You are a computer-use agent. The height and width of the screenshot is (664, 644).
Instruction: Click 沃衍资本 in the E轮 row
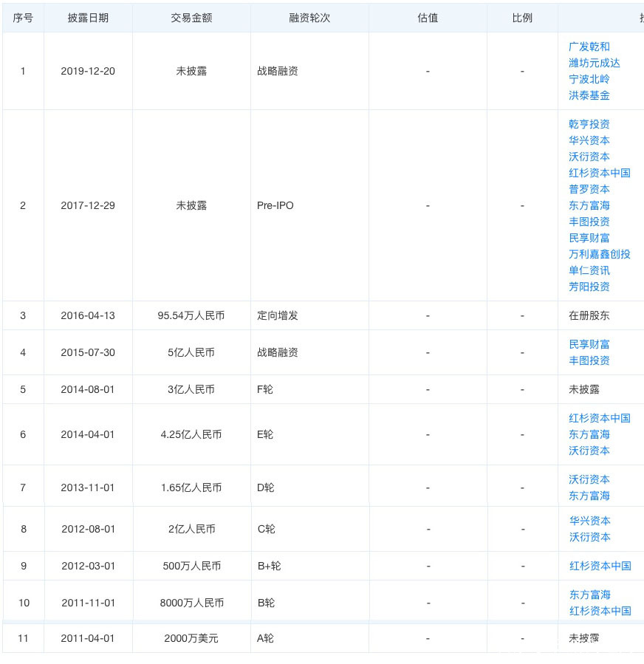(589, 451)
